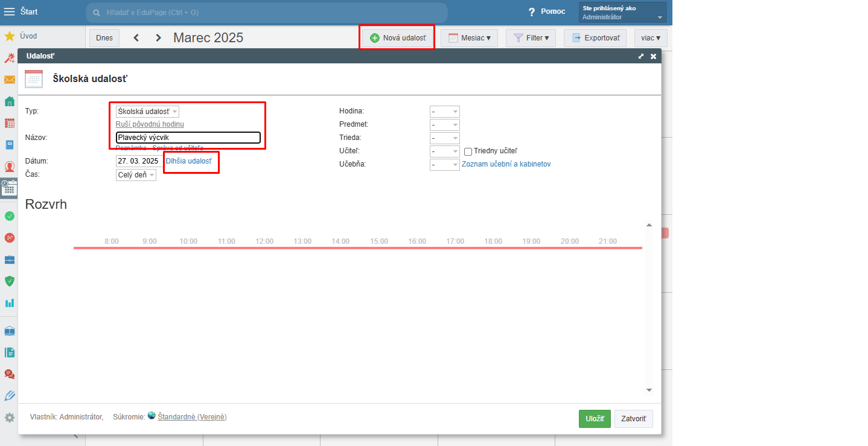
Task: Click the Zatvoriť button
Action: coord(634,419)
